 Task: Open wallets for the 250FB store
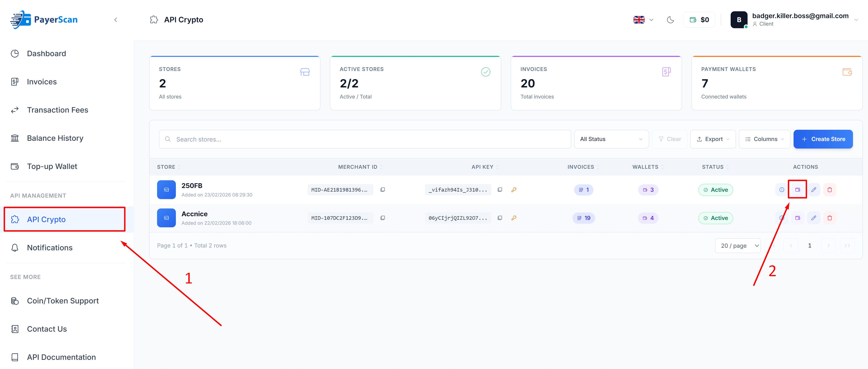pyautogui.click(x=798, y=190)
